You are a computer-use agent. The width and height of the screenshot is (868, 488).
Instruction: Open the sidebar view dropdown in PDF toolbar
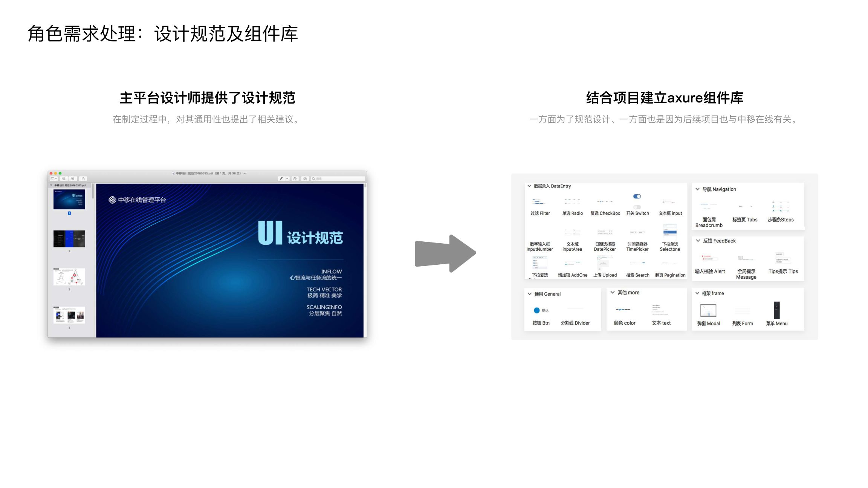[x=53, y=178]
